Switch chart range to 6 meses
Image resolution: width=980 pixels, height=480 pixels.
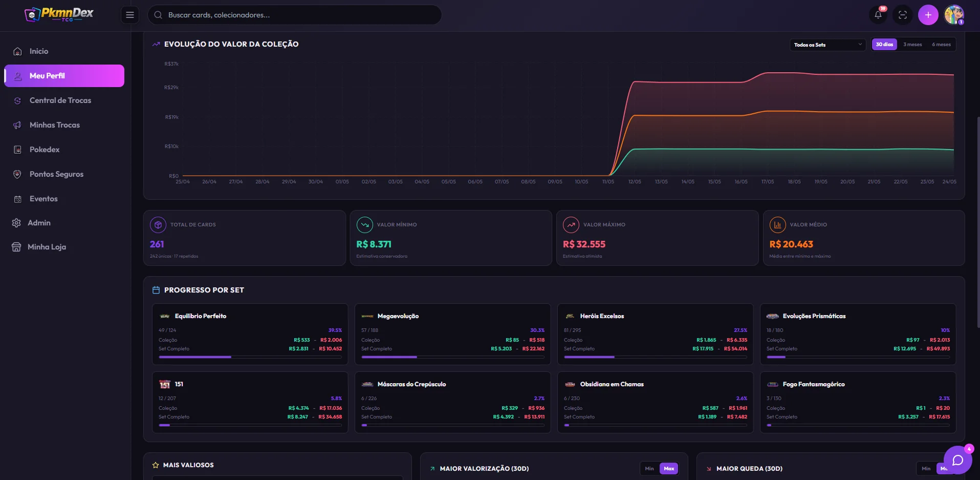tap(941, 45)
